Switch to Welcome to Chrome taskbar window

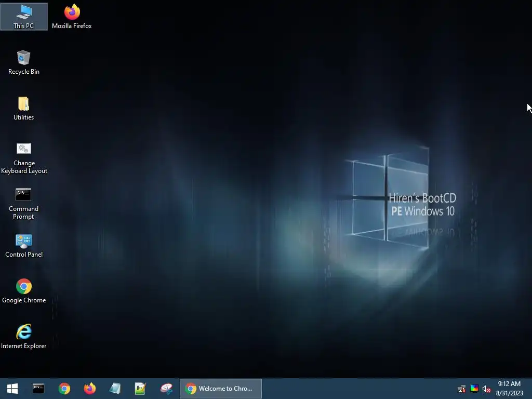(220, 389)
